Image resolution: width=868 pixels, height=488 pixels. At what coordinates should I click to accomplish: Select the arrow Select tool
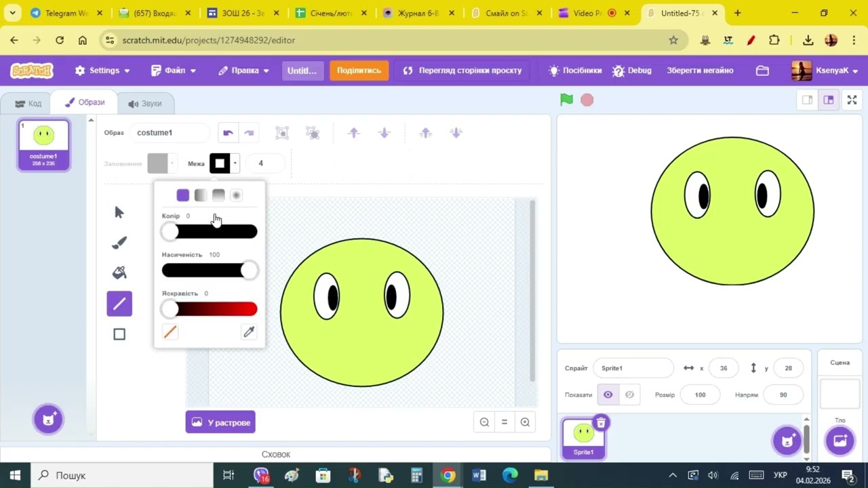[119, 212]
